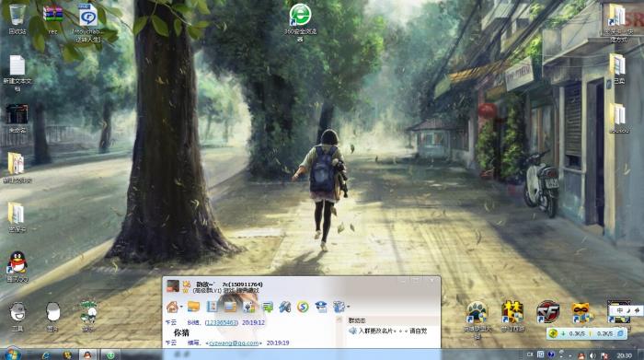Open the Windows Start button
The height and width of the screenshot is (360, 644).
[x=12, y=354]
